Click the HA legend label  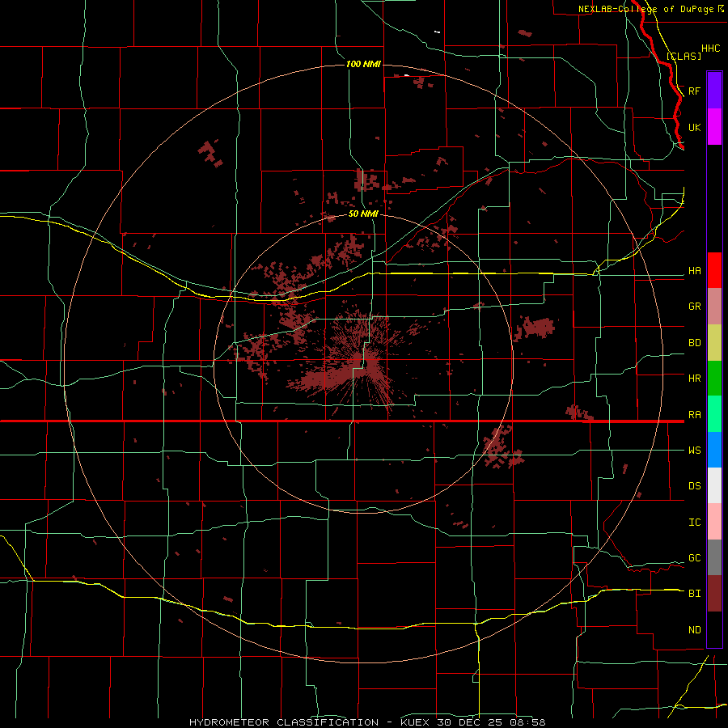(695, 271)
